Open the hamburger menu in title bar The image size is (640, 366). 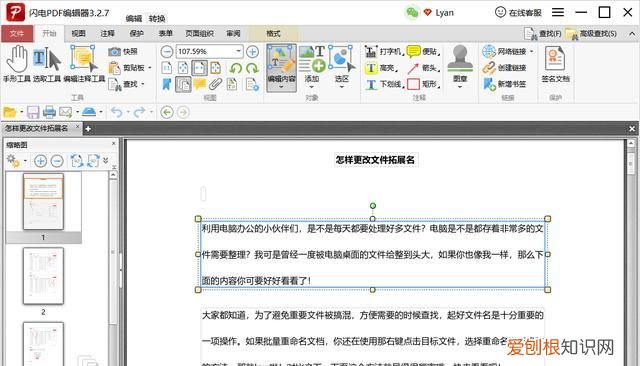click(x=558, y=13)
